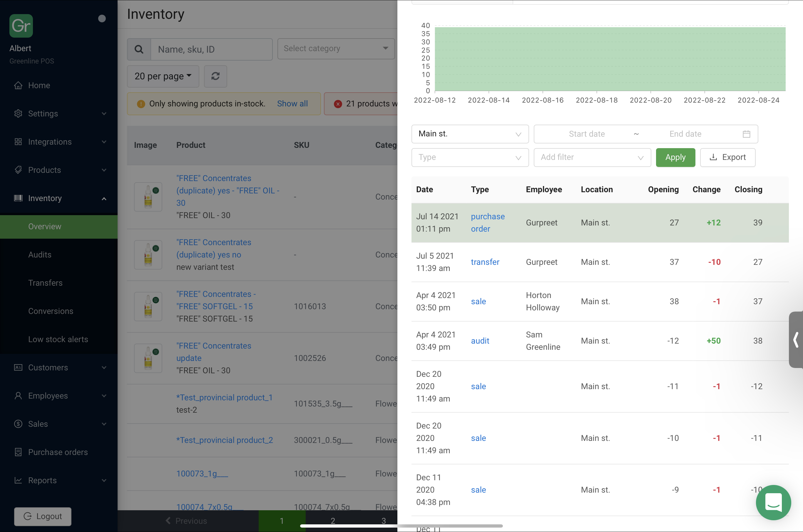Expand the Integrations menu chevron

coord(104,141)
